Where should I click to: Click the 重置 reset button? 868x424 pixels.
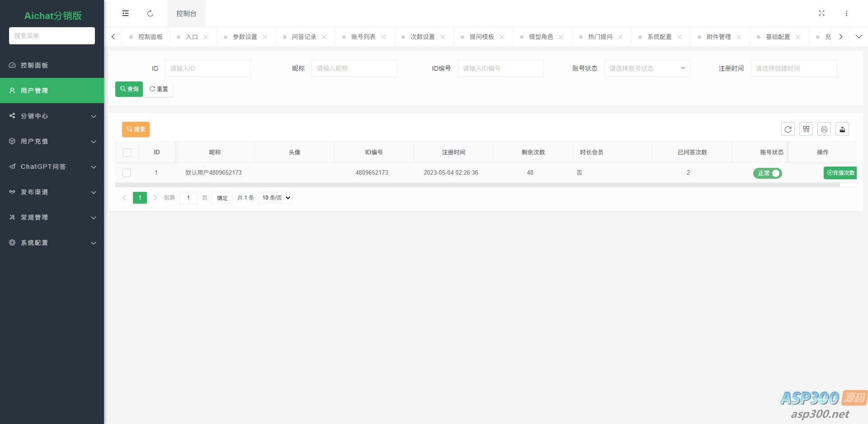point(159,89)
